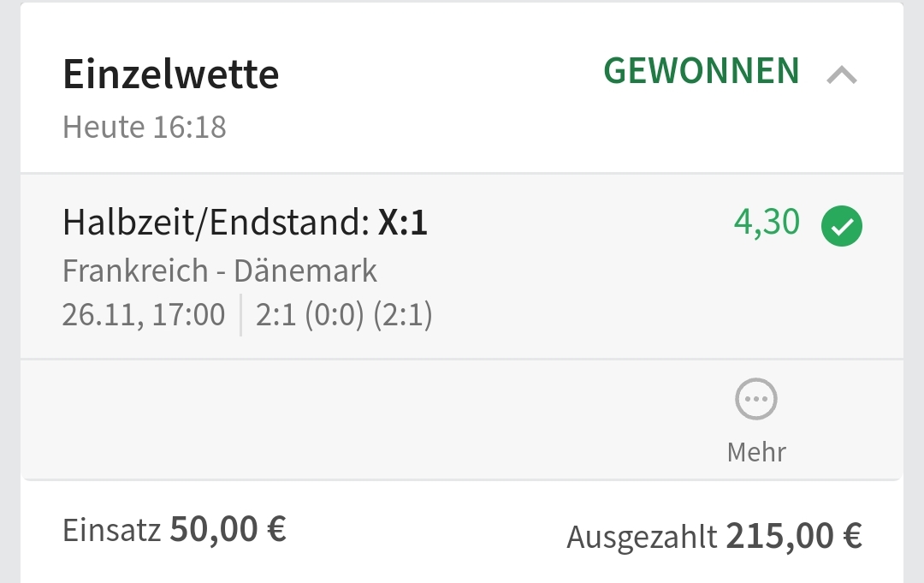Open the Mehr three-dots icon
The height and width of the screenshot is (583, 924).
click(756, 400)
